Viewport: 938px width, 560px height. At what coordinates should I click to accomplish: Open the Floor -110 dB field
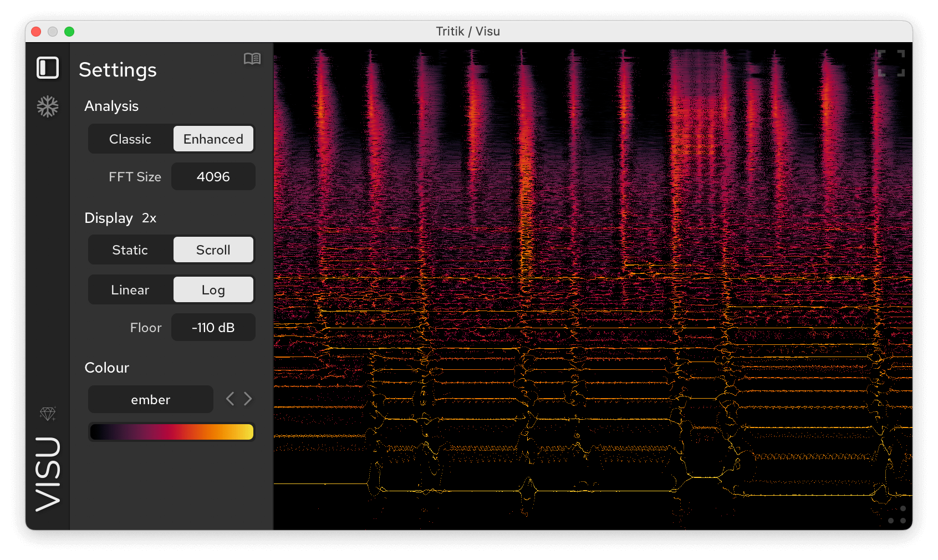click(213, 328)
